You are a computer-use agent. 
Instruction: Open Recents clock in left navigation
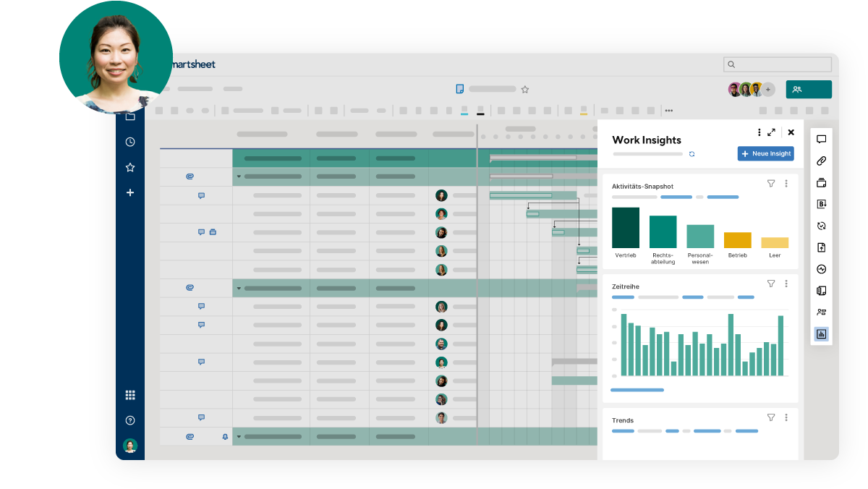coord(130,143)
